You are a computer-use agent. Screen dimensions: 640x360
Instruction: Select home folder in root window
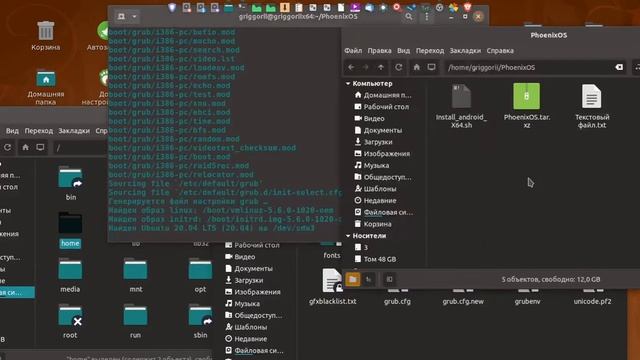(70, 230)
